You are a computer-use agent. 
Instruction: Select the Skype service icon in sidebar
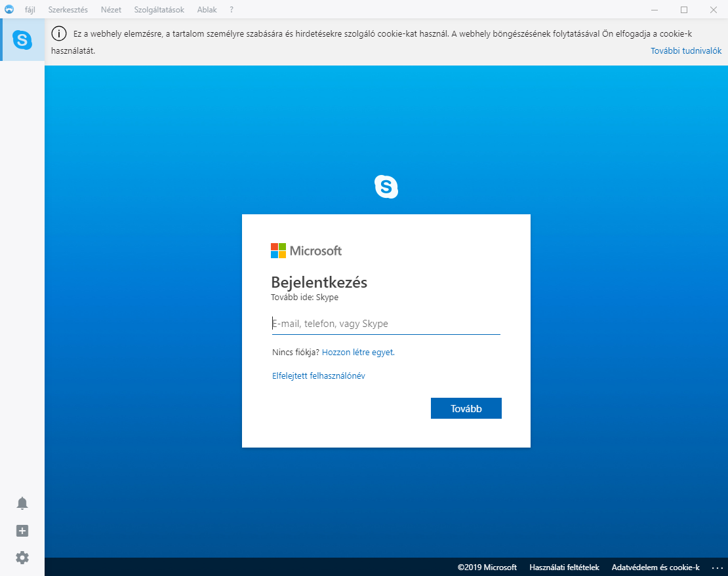coord(22,40)
